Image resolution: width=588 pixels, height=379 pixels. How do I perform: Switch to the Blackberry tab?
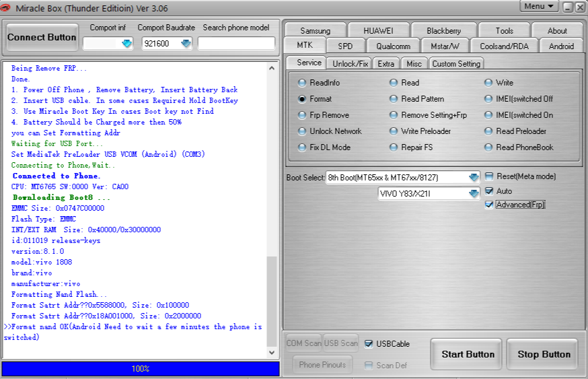(443, 30)
